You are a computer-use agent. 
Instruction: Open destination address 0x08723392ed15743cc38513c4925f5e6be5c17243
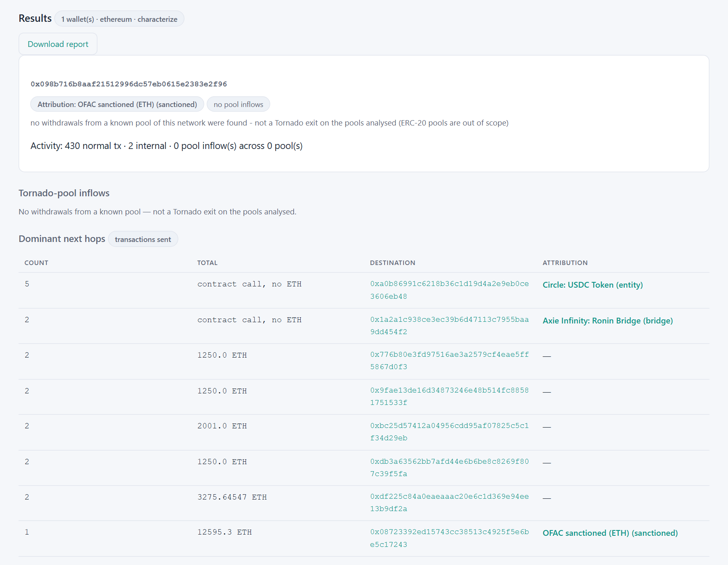[x=450, y=538]
